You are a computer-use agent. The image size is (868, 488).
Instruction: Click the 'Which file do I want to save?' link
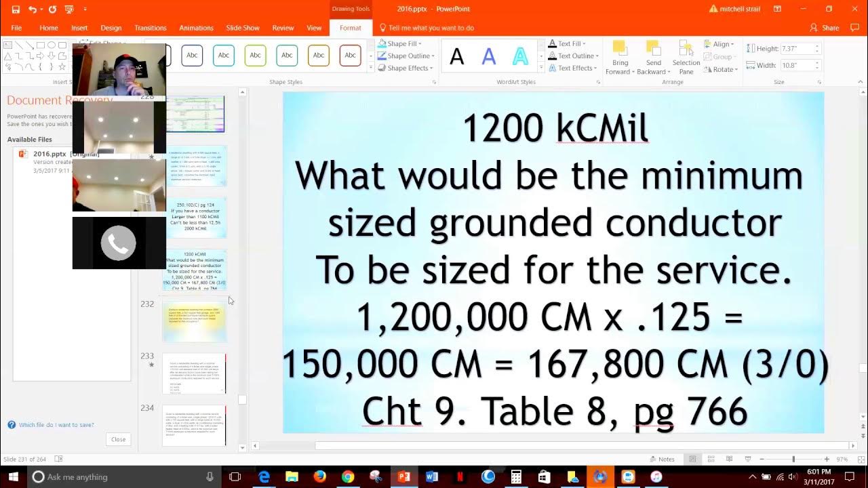click(56, 425)
